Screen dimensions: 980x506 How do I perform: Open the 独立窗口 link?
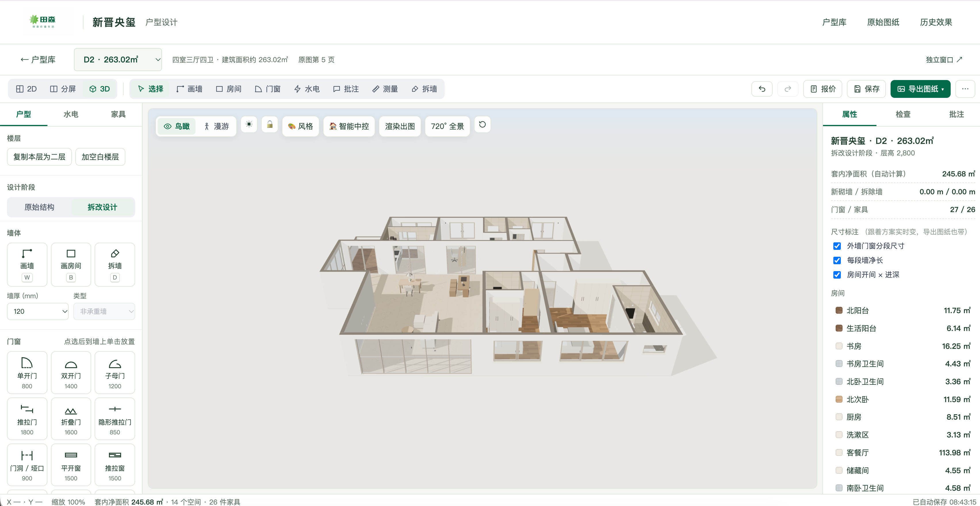(x=944, y=60)
